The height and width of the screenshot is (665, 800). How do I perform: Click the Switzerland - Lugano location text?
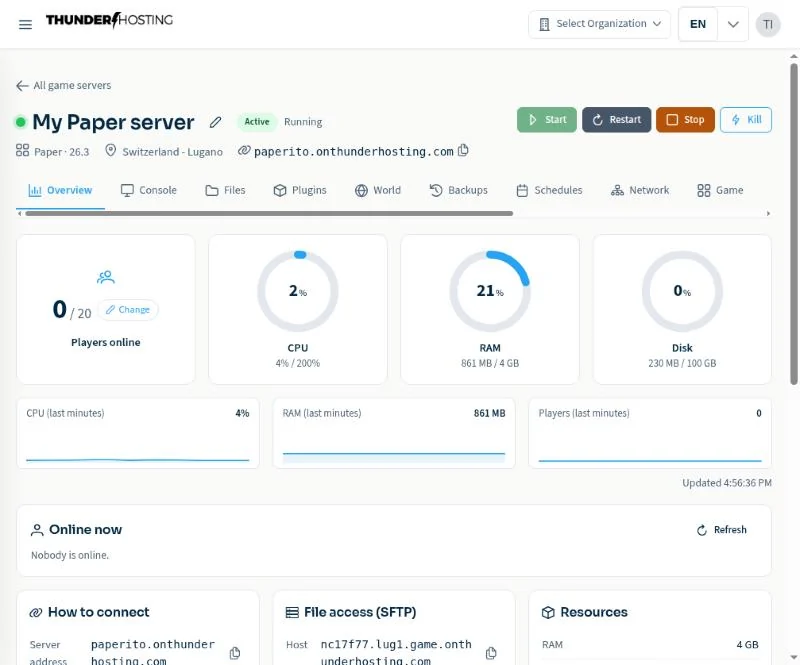pos(172,152)
